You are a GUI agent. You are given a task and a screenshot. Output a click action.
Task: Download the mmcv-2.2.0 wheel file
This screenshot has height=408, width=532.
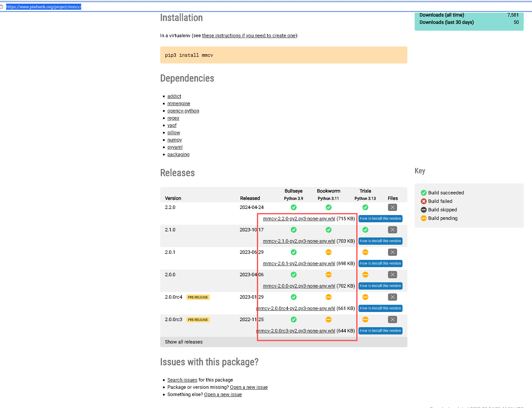point(299,219)
